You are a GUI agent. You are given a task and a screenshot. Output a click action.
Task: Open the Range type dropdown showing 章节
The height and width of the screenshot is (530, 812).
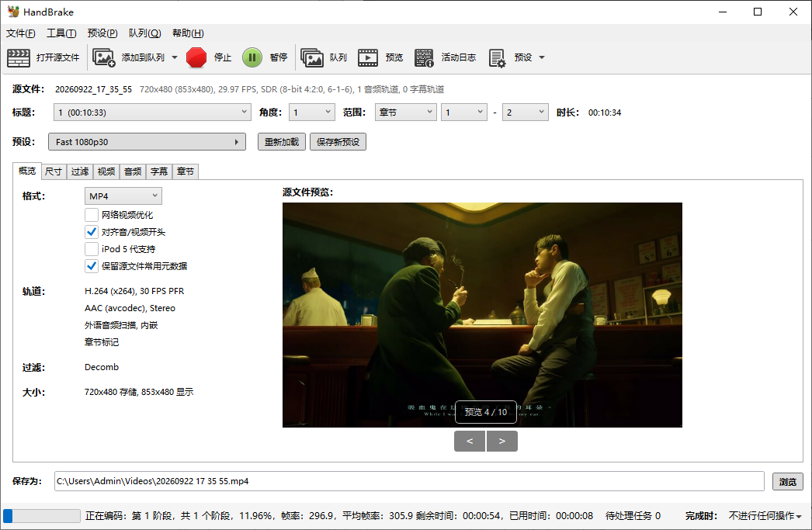405,113
